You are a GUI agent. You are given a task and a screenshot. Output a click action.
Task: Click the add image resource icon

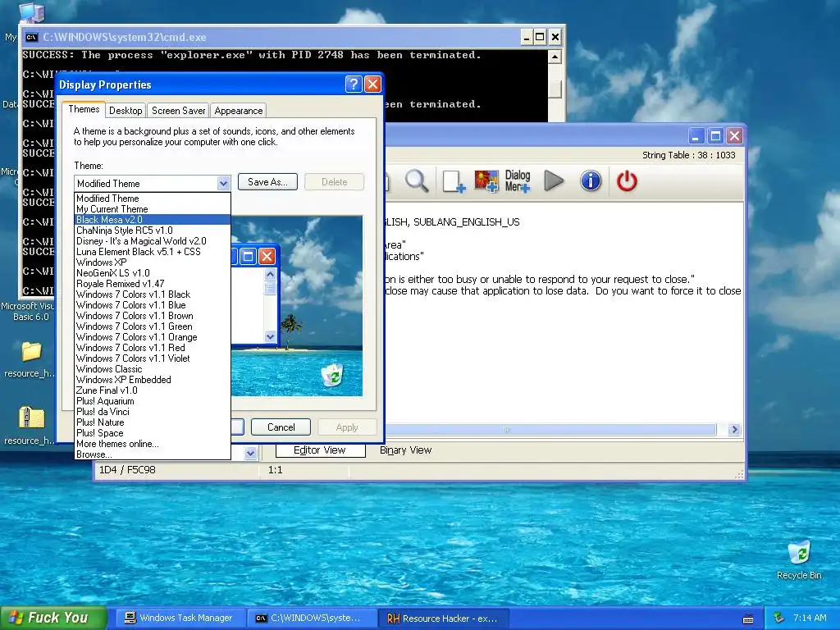click(486, 181)
